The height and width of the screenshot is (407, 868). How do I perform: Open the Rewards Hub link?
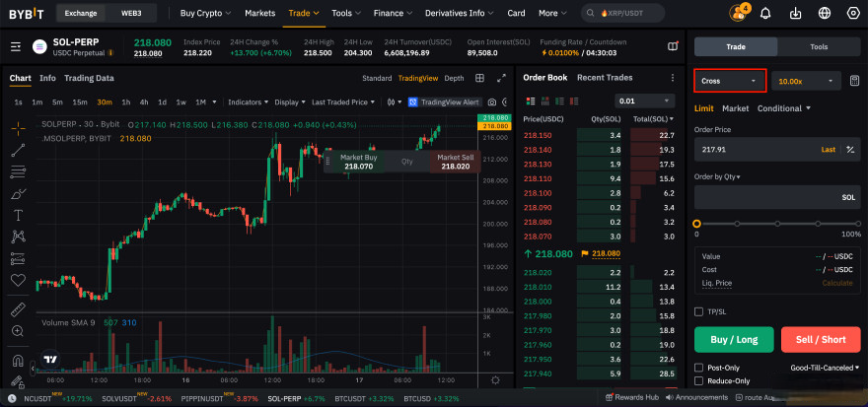(x=631, y=397)
